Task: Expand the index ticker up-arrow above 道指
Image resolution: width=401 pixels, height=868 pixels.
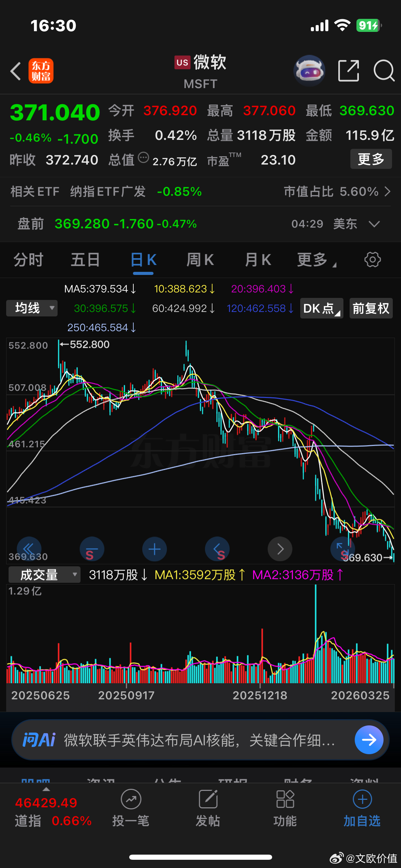Action: click(46, 789)
